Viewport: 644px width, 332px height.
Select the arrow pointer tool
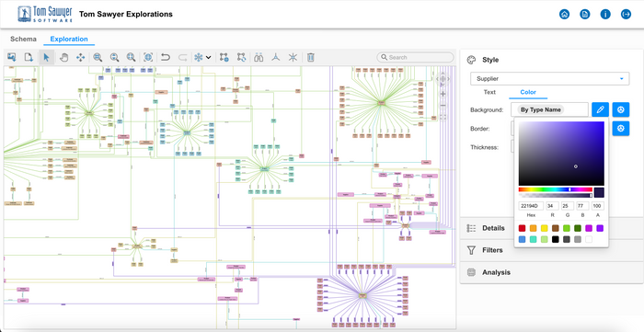[46, 57]
